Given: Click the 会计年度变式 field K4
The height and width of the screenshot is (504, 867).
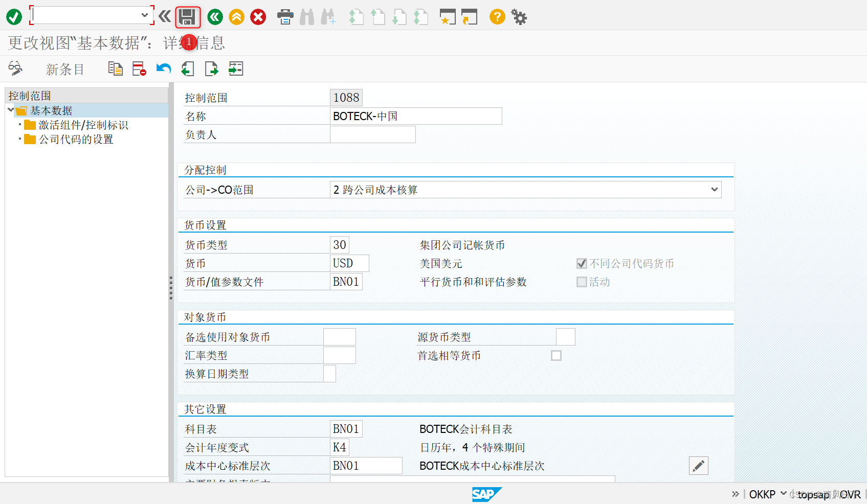Looking at the screenshot, I should click(340, 447).
